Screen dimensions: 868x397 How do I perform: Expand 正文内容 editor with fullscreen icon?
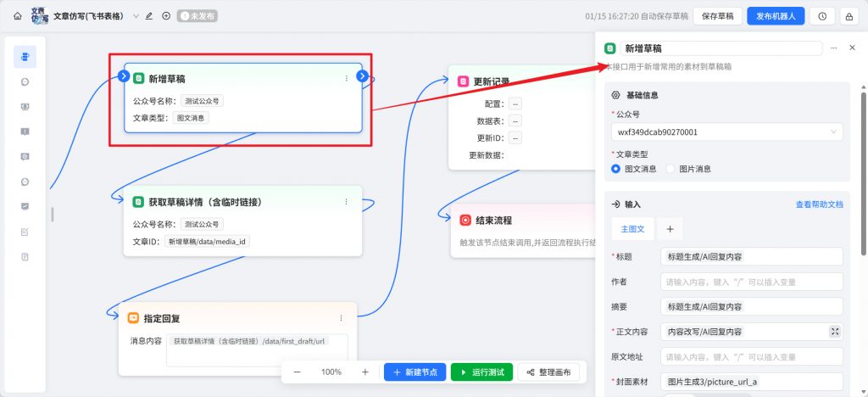click(x=835, y=332)
